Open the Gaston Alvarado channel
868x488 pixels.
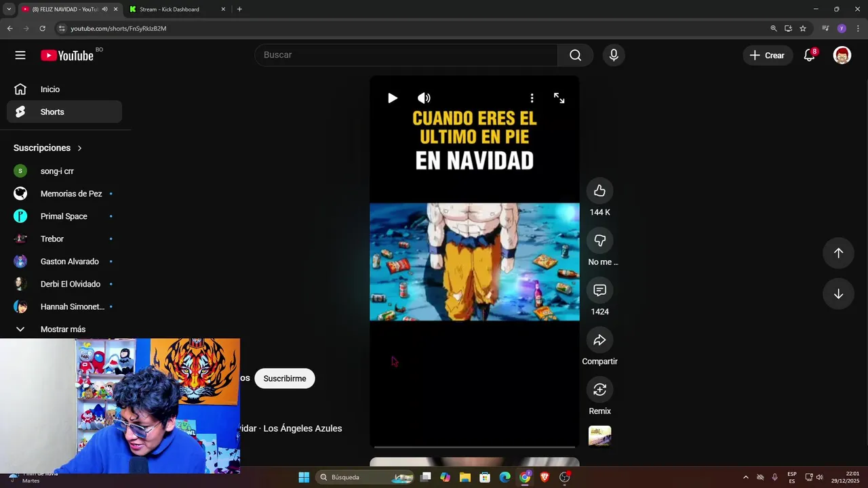point(64,262)
